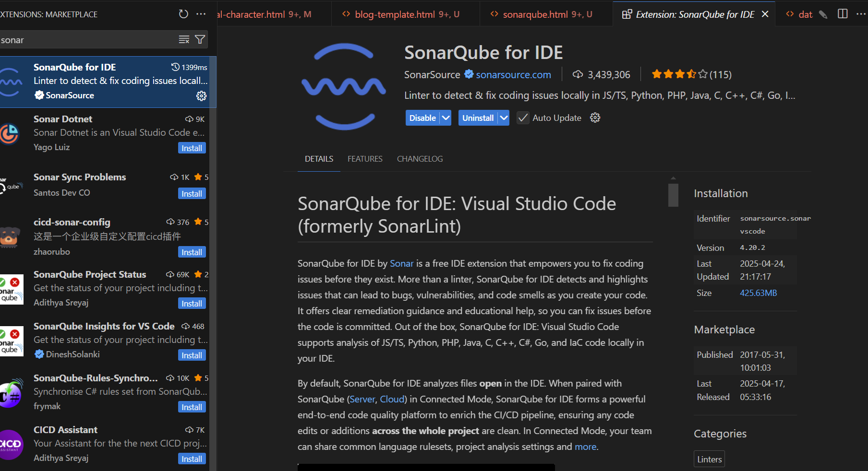
Task: Click the SonarQube-Rules-Synchroniser C# icon
Action: pos(11,393)
